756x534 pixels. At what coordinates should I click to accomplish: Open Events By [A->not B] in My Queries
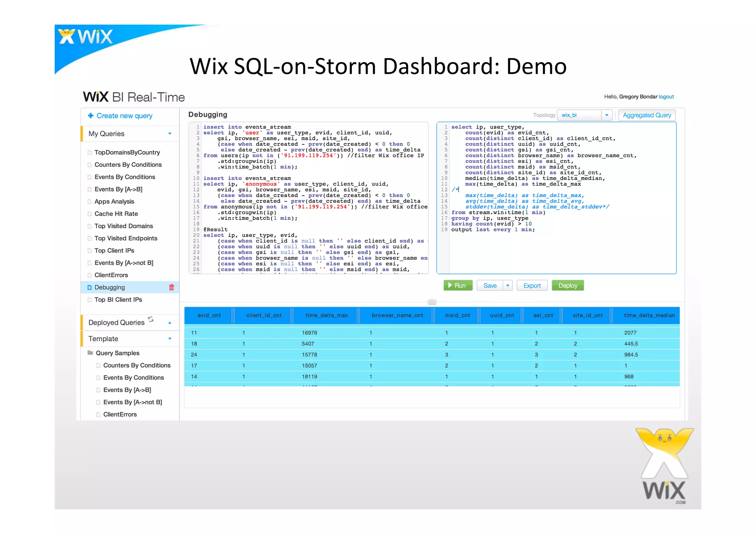124,263
